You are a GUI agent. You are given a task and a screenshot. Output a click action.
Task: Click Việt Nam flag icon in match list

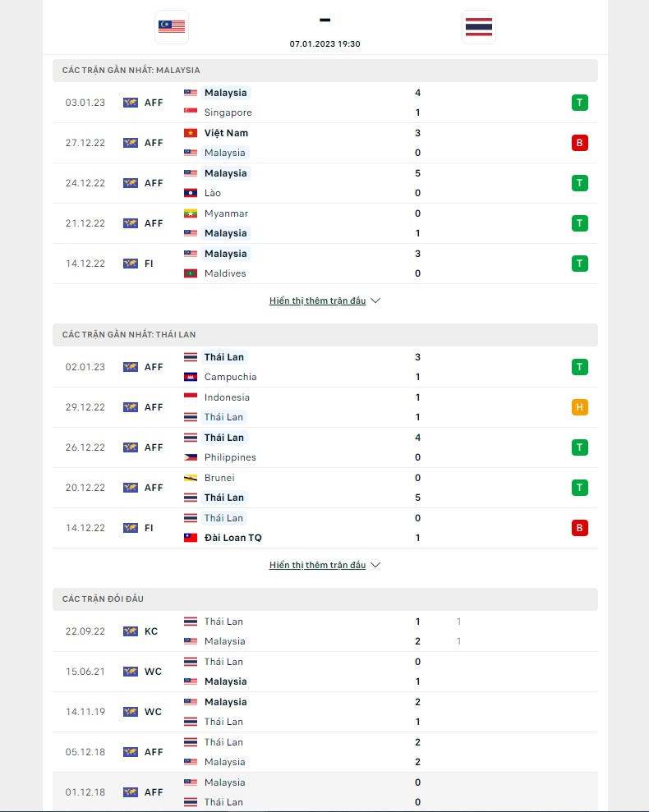[x=191, y=133]
